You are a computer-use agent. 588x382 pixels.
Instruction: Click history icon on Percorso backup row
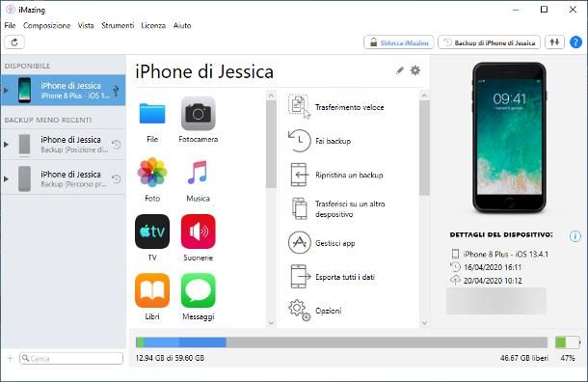point(117,179)
